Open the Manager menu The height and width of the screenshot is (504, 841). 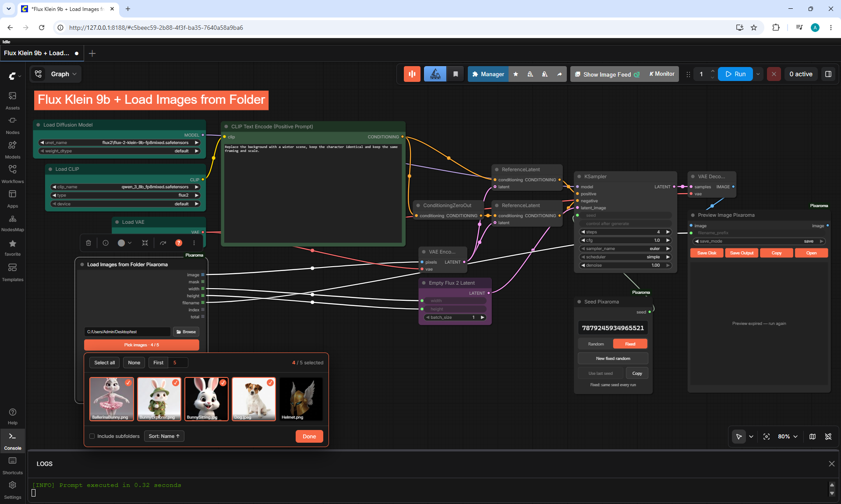(488, 74)
